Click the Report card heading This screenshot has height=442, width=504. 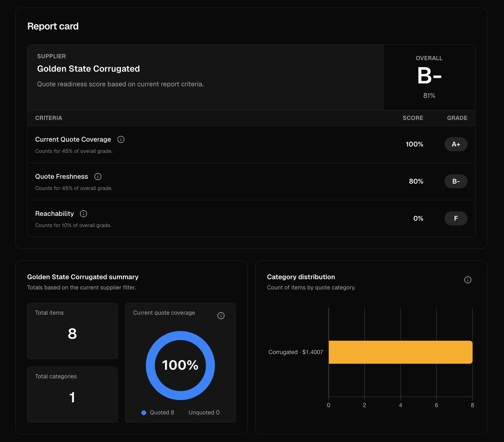point(53,26)
